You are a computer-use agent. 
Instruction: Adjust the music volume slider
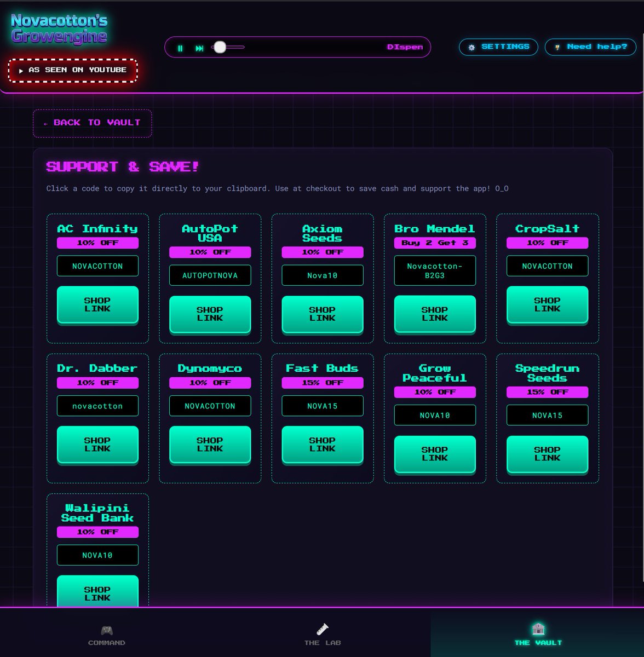pyautogui.click(x=228, y=47)
